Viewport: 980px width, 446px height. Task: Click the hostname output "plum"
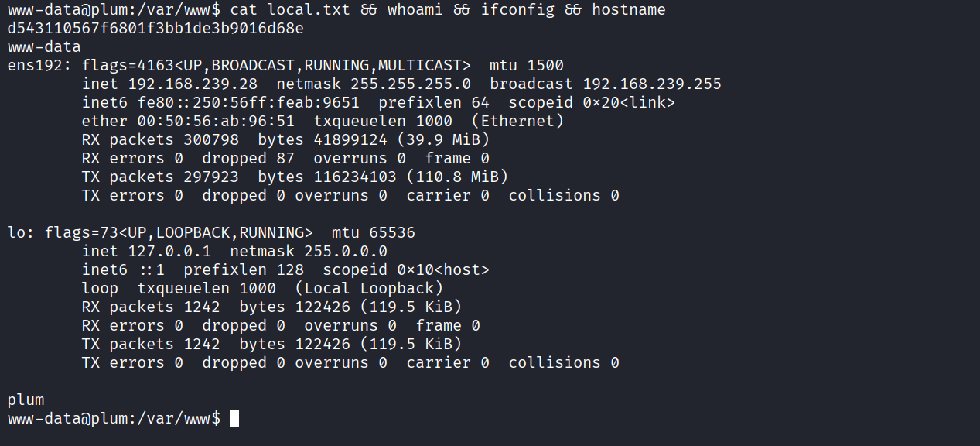coord(26,400)
